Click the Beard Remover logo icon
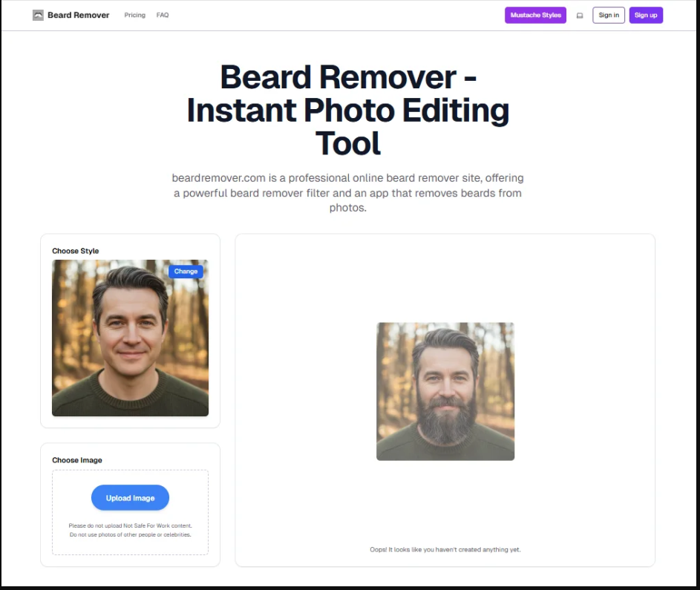The width and height of the screenshot is (700, 590). pos(38,15)
